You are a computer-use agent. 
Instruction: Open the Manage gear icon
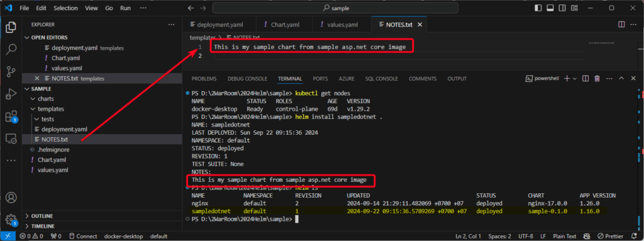click(11, 219)
